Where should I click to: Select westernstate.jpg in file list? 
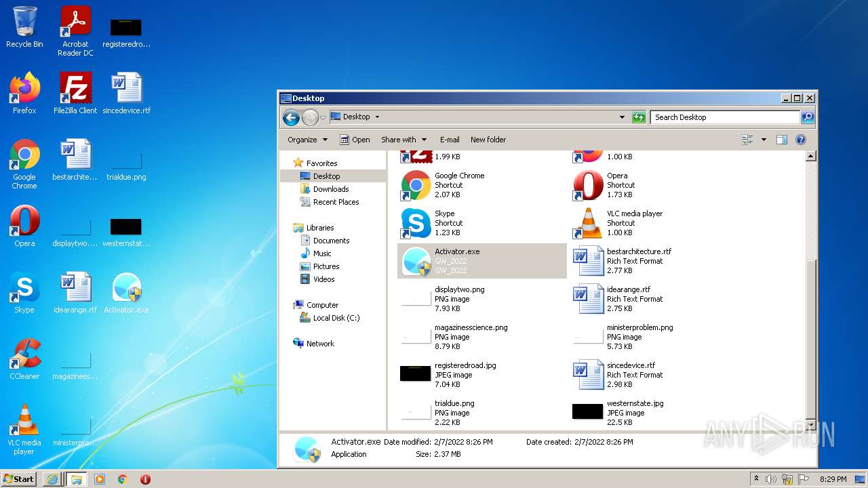coord(654,413)
